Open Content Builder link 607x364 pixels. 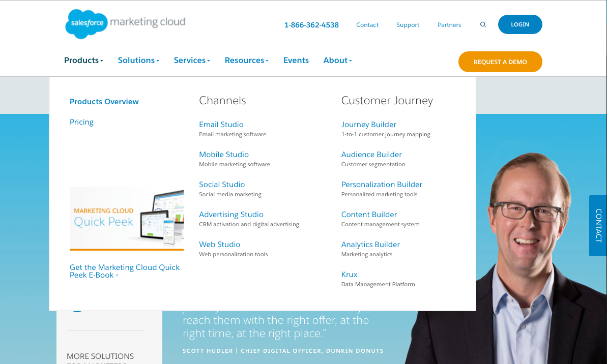[x=369, y=215]
